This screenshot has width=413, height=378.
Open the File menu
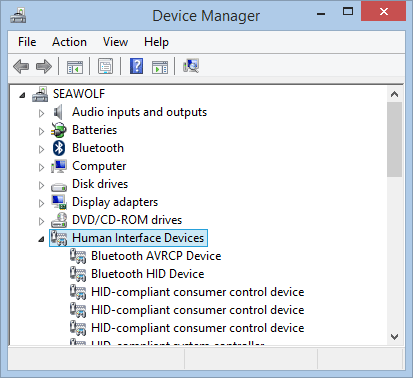coord(27,42)
